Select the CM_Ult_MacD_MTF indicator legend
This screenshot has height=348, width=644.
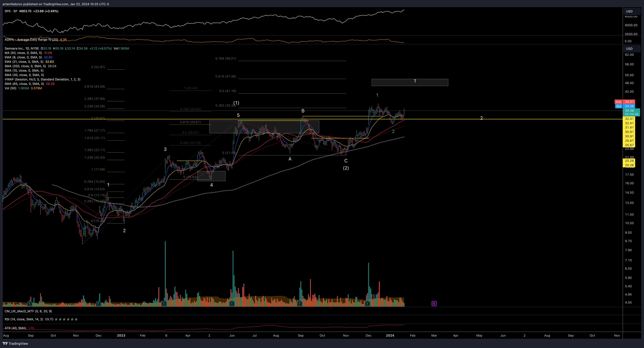[x=28, y=311]
